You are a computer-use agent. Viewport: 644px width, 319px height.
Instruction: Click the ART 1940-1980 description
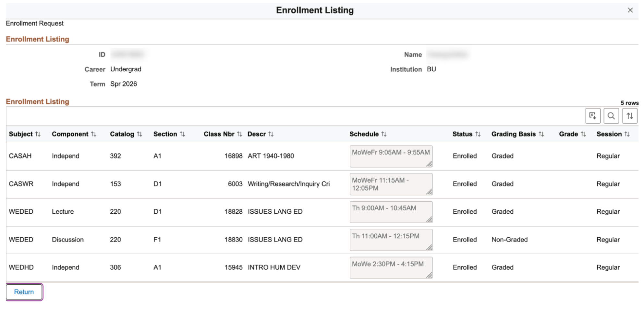coord(271,156)
